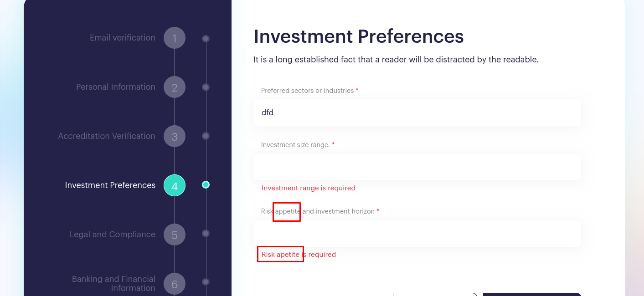Click timeline dot beside Email verification
The width and height of the screenshot is (644, 296).
click(x=206, y=39)
